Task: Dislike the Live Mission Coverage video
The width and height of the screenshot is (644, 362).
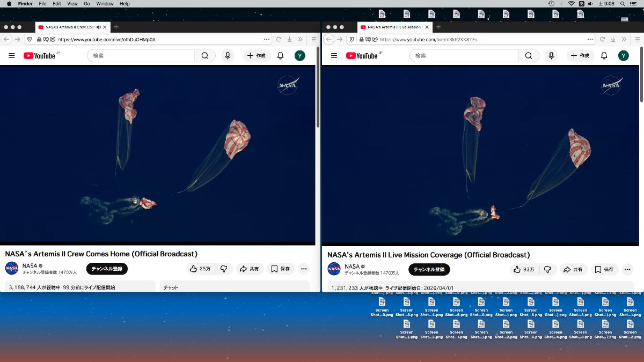Action: coord(547,270)
